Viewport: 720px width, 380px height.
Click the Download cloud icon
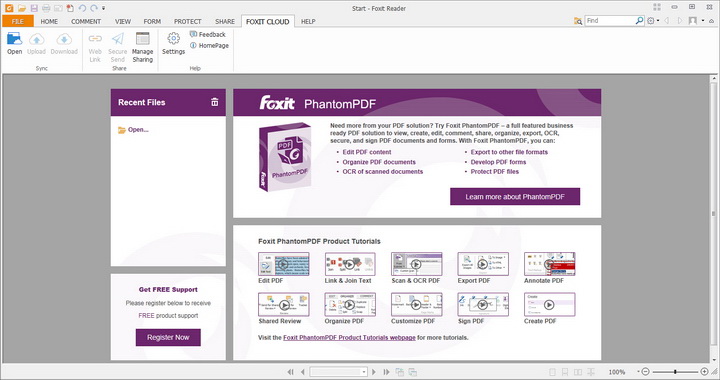tap(64, 39)
